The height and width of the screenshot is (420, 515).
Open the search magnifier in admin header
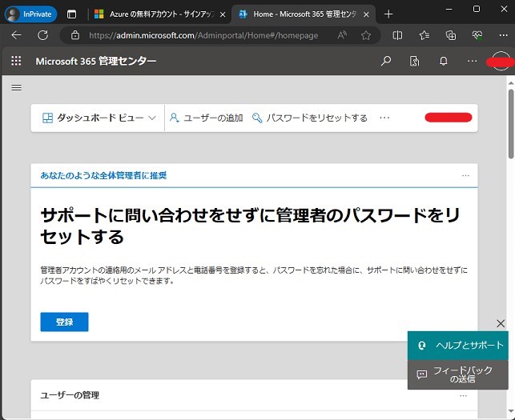point(386,61)
